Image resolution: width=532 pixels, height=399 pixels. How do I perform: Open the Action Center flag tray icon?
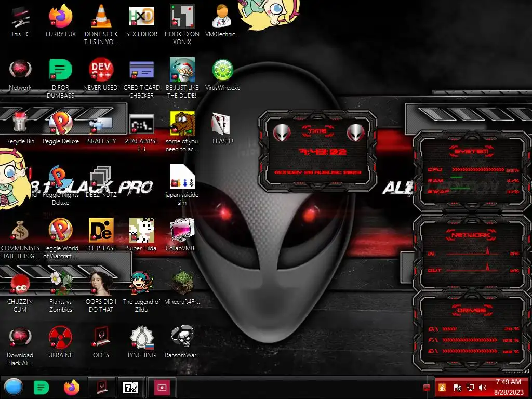pyautogui.click(x=457, y=388)
